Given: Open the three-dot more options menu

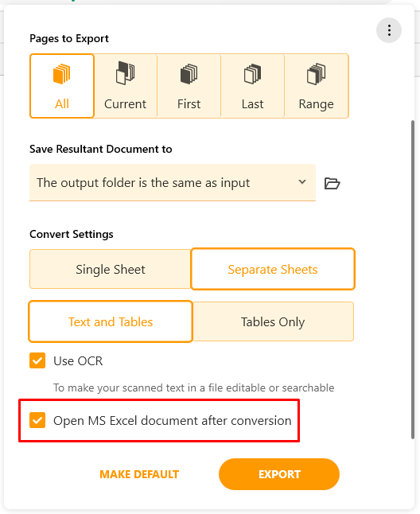Looking at the screenshot, I should click(x=389, y=30).
